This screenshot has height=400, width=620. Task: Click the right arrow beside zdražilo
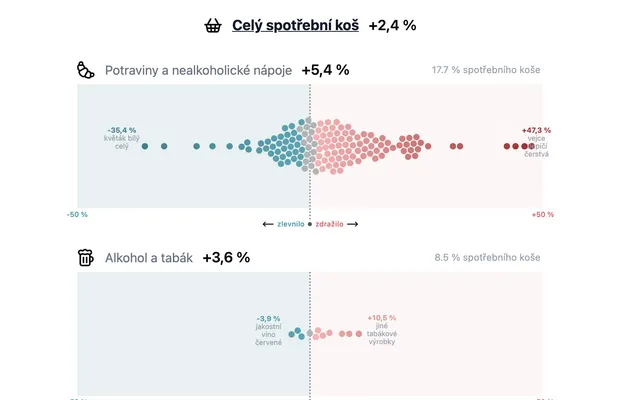tap(352, 224)
